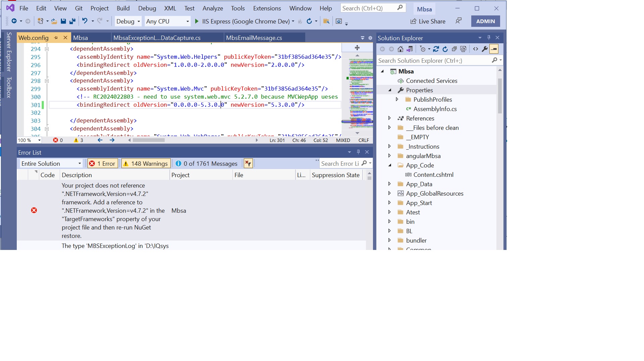Open the 100% zoom level selector
644x361 pixels.
click(29, 140)
